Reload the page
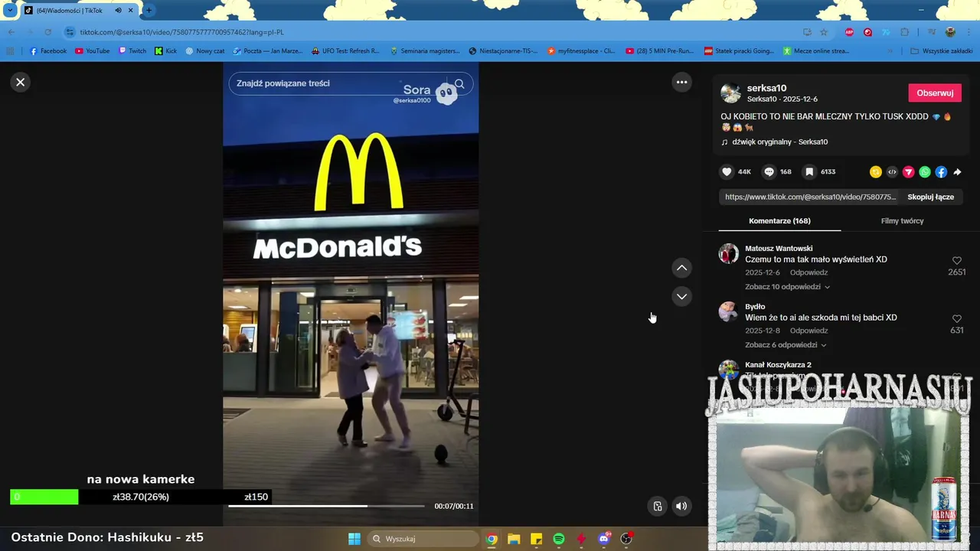This screenshot has height=551, width=980. click(47, 32)
